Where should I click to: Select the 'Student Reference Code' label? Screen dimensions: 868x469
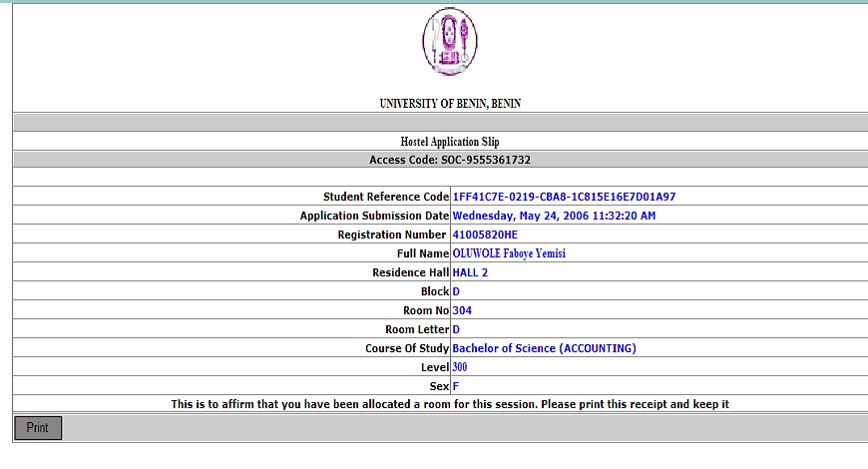point(386,197)
